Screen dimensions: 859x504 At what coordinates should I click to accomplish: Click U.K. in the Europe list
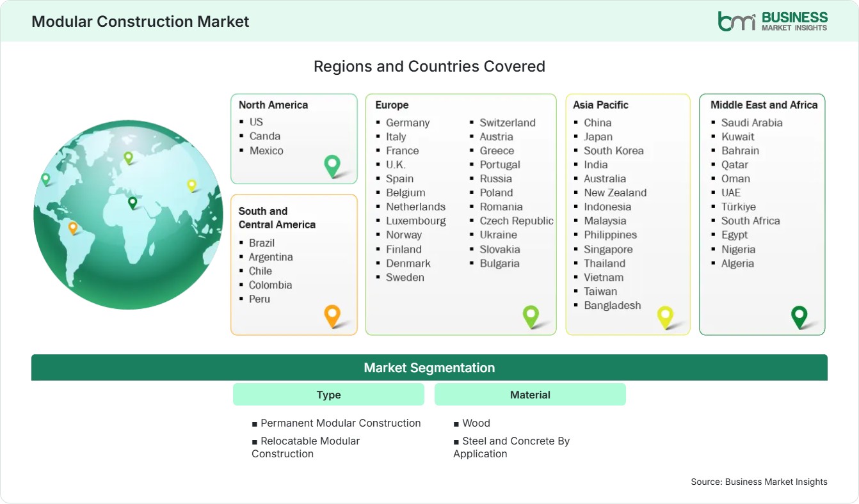pos(396,164)
